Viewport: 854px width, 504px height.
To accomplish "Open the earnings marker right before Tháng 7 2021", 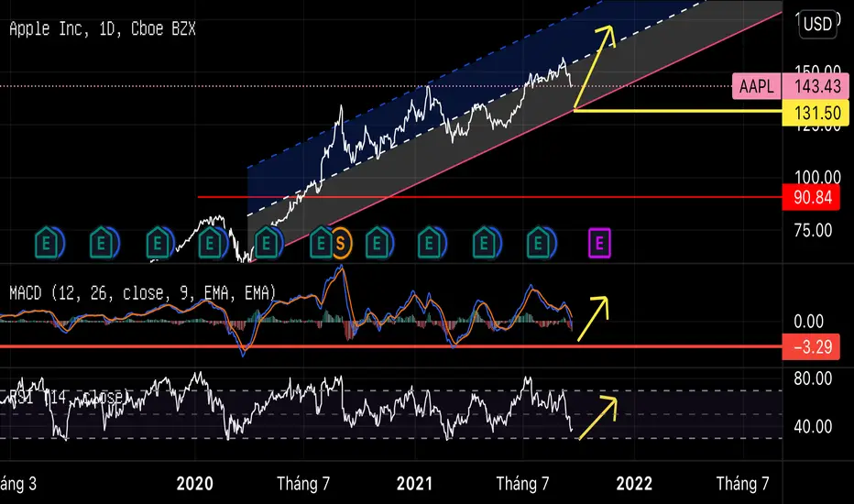I will point(484,243).
